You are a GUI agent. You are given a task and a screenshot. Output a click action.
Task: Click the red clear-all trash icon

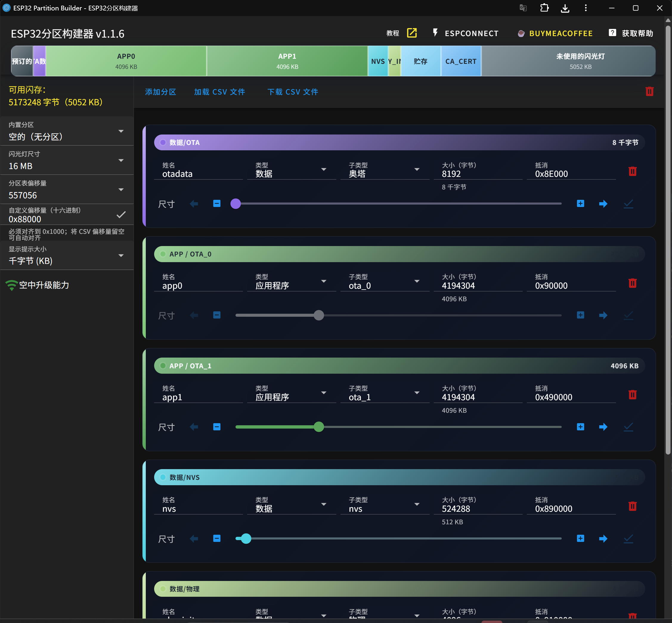649,91
